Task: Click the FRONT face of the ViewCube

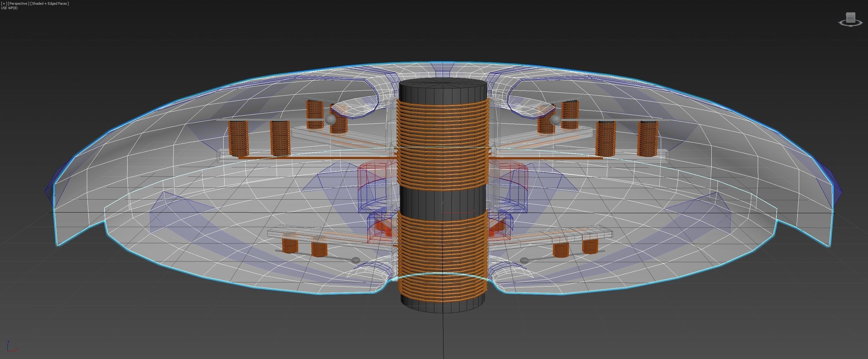Action: 851,17
